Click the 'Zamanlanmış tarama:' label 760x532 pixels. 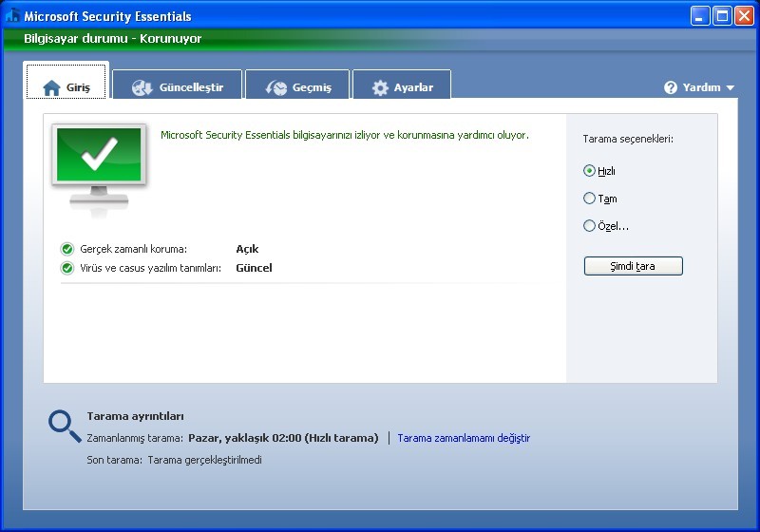[x=135, y=438]
